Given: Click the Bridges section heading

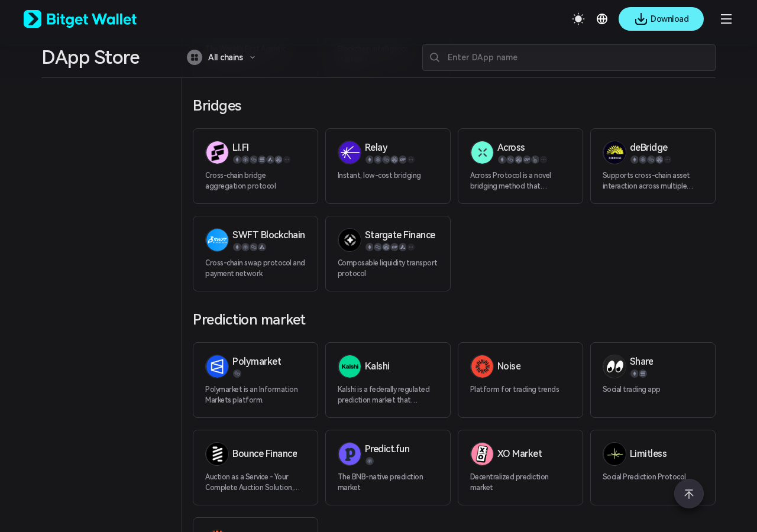Looking at the screenshot, I should point(217,105).
